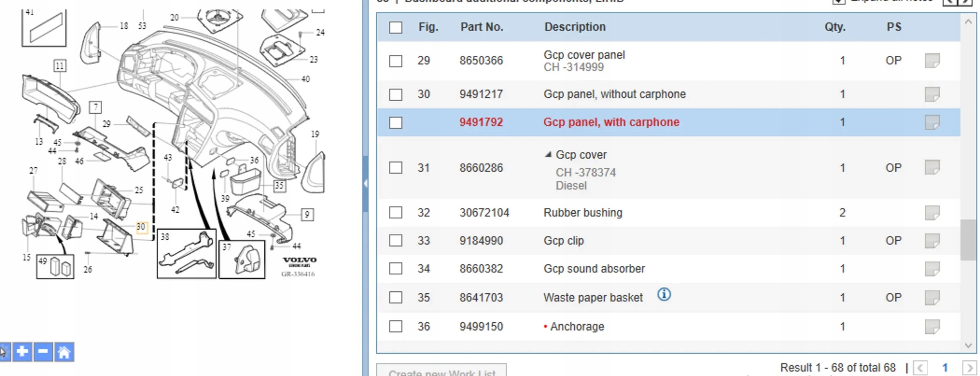Reset diagram view with the home icon
The width and height of the screenshot is (980, 376).
64,352
